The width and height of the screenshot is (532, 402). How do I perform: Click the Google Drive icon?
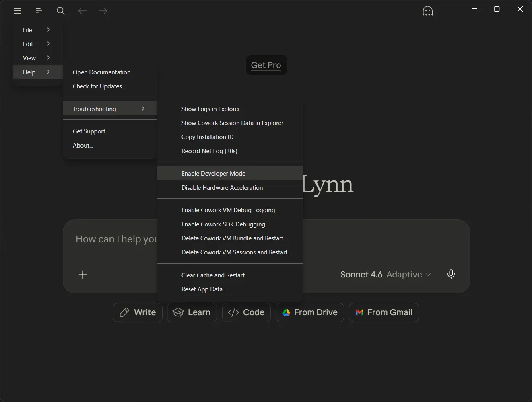coord(287,312)
